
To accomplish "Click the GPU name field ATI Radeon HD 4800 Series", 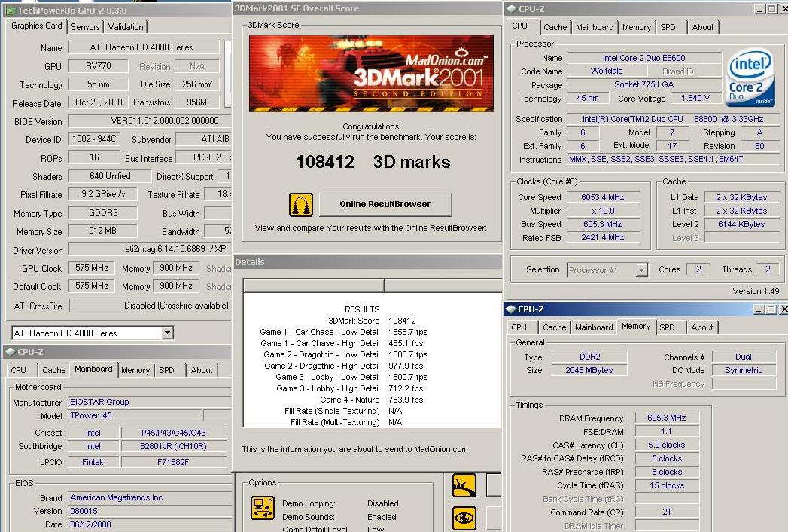I will point(144,47).
